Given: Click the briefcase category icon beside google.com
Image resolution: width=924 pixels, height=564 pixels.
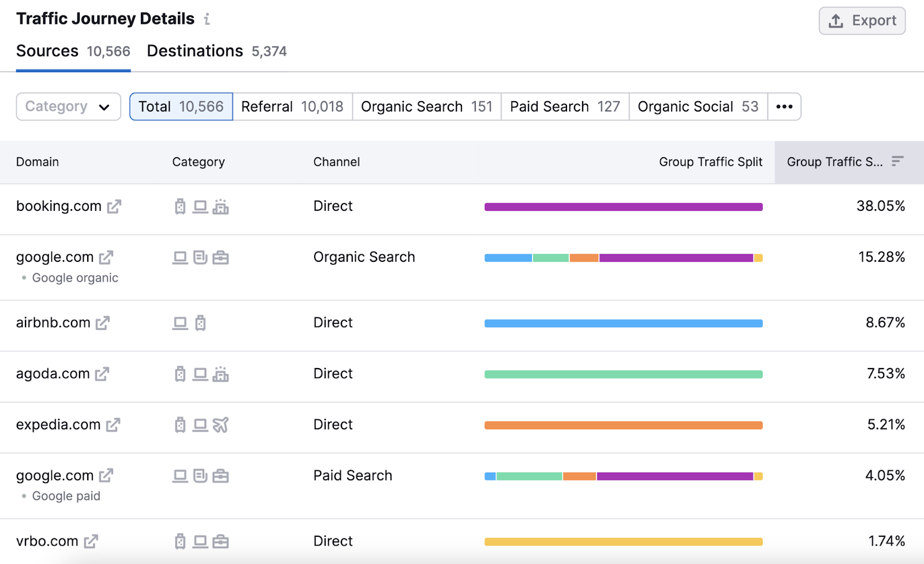Looking at the screenshot, I should pos(221,257).
